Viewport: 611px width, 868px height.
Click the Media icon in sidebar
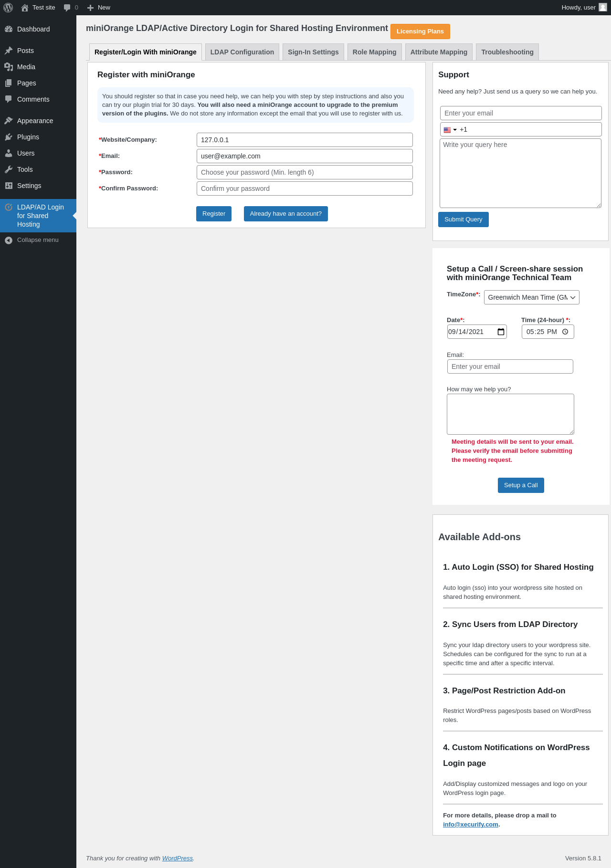click(x=9, y=67)
